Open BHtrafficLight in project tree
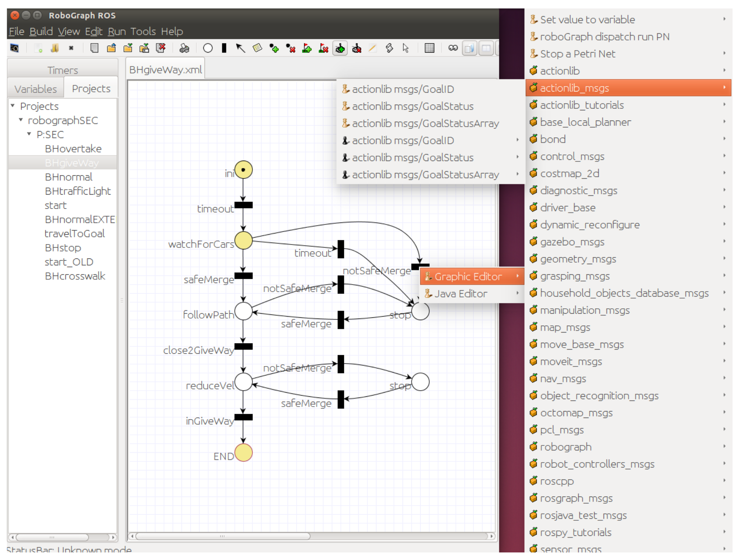 [x=77, y=191]
